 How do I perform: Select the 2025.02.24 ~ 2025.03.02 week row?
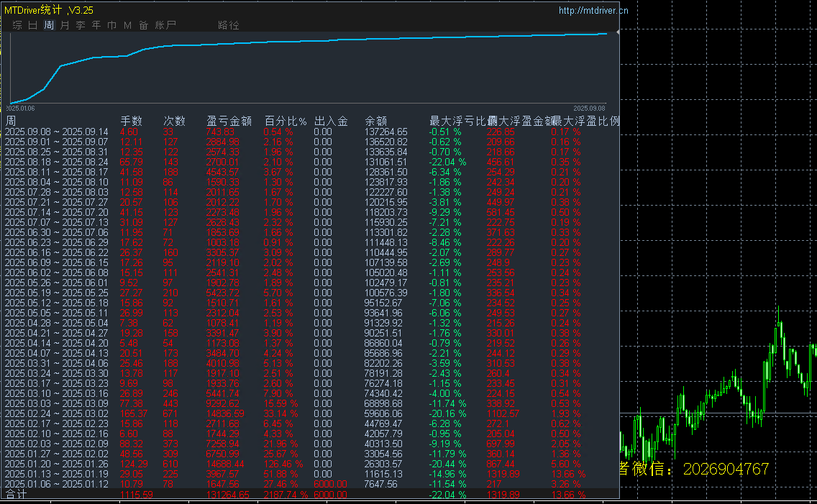point(56,413)
